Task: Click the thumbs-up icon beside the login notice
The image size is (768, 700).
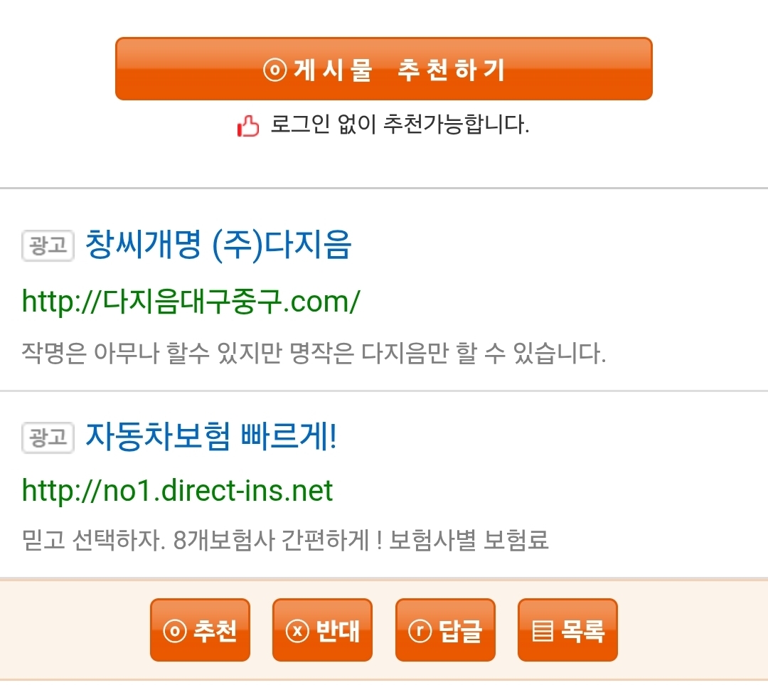Action: pos(247,127)
